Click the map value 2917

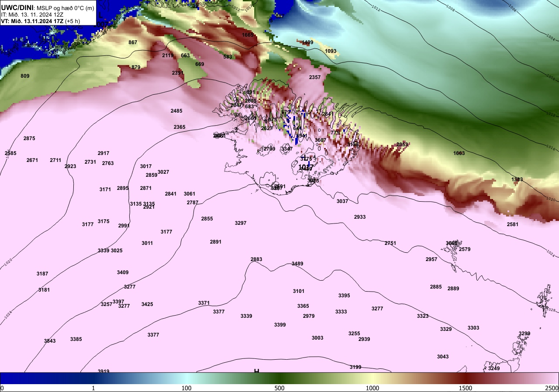click(x=104, y=153)
